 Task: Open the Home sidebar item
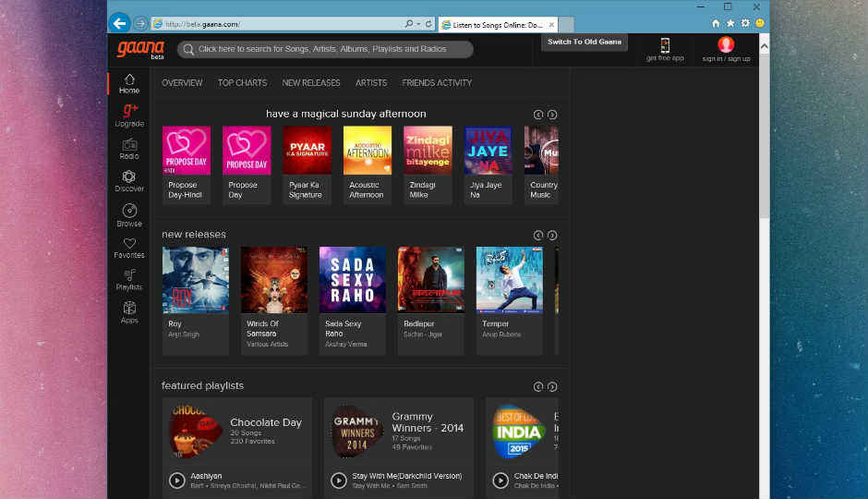coord(129,83)
